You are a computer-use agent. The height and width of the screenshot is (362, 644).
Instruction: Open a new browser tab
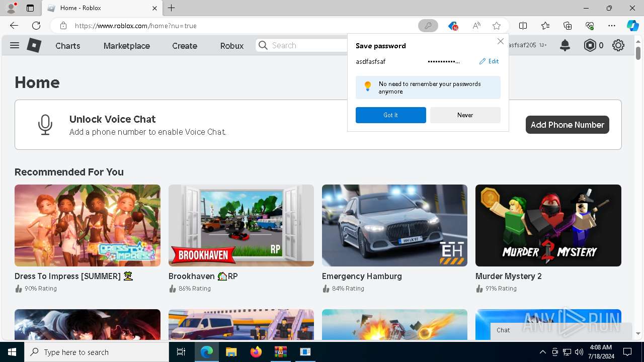(x=172, y=8)
